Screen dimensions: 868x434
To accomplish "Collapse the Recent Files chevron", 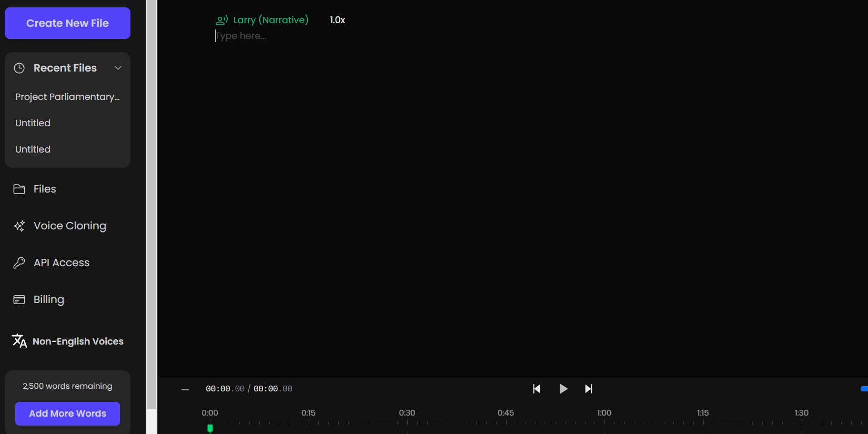I will pos(118,68).
